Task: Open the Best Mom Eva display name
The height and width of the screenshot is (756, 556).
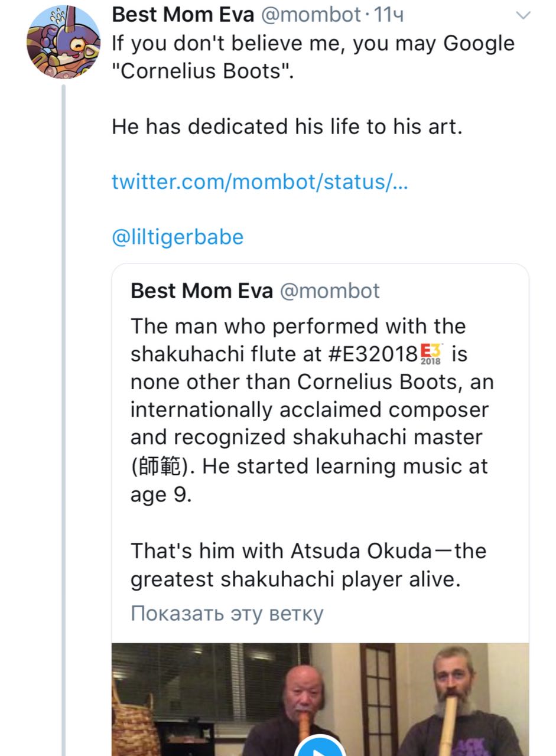Action: click(x=183, y=15)
